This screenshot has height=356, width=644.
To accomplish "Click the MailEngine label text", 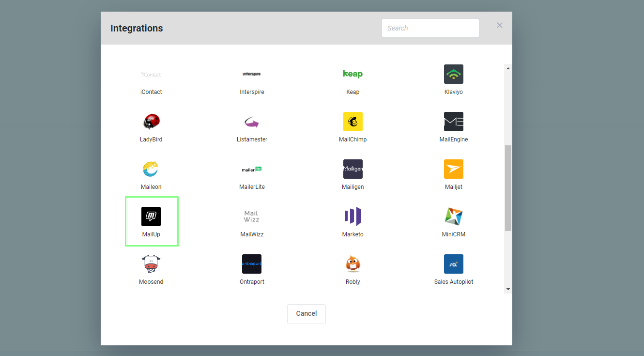I will coord(454,139).
